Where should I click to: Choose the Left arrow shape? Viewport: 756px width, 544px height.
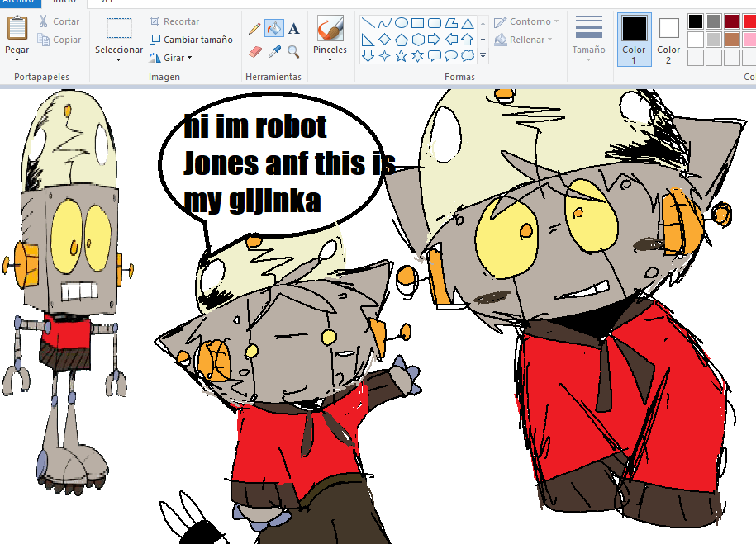point(451,40)
